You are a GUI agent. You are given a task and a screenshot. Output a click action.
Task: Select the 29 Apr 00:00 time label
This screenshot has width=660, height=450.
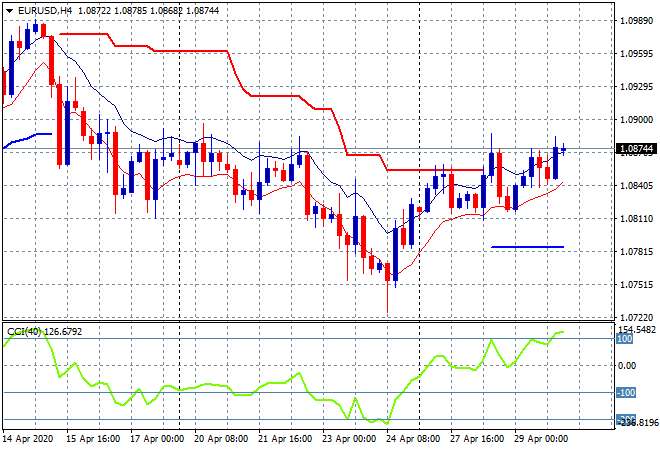[x=541, y=439]
